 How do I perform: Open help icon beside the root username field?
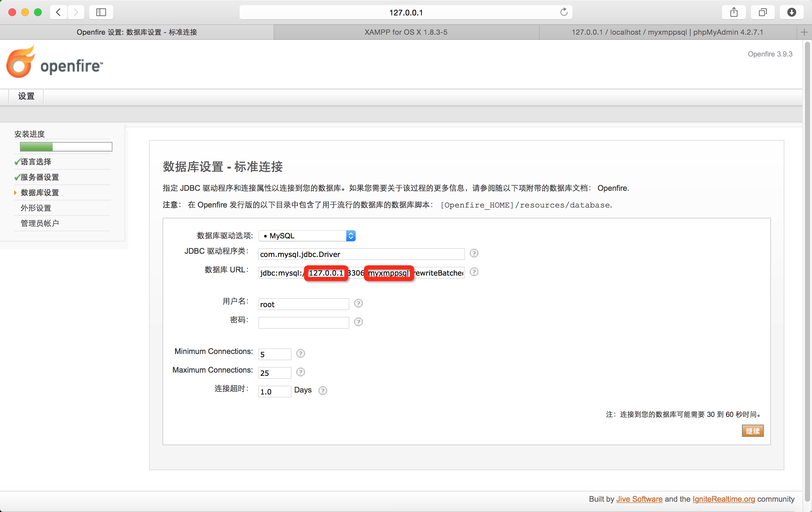point(358,304)
